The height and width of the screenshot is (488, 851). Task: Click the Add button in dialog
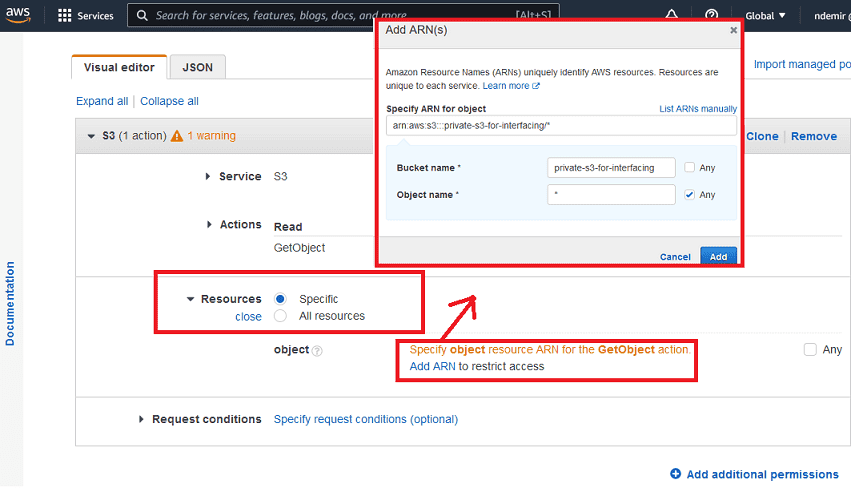click(x=718, y=257)
